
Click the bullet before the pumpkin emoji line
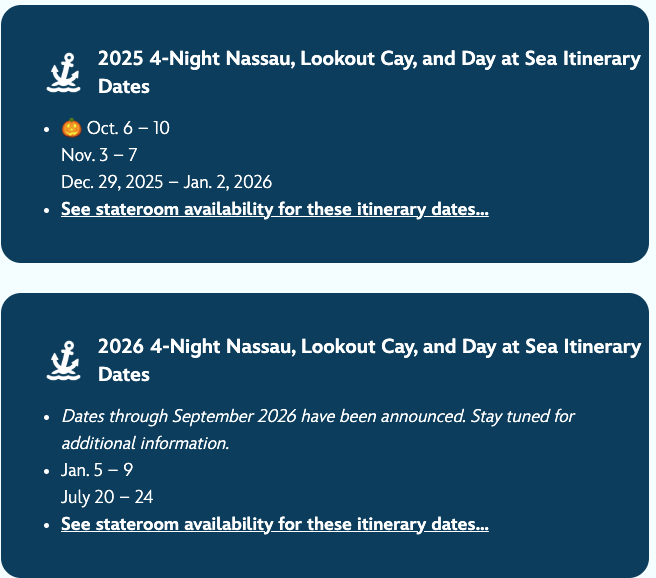pyautogui.click(x=46, y=129)
